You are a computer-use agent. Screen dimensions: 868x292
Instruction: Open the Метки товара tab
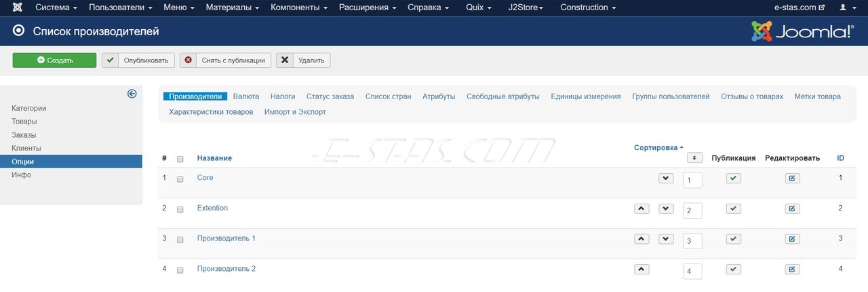pyautogui.click(x=818, y=96)
